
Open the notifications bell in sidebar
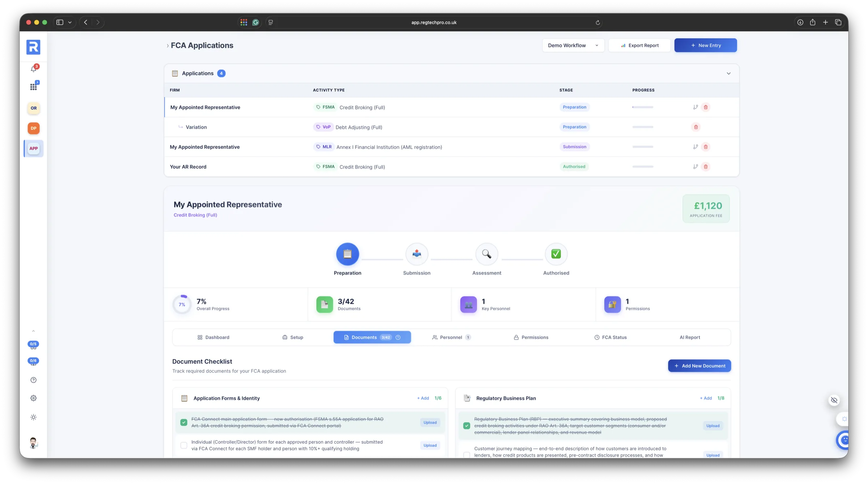pyautogui.click(x=34, y=69)
